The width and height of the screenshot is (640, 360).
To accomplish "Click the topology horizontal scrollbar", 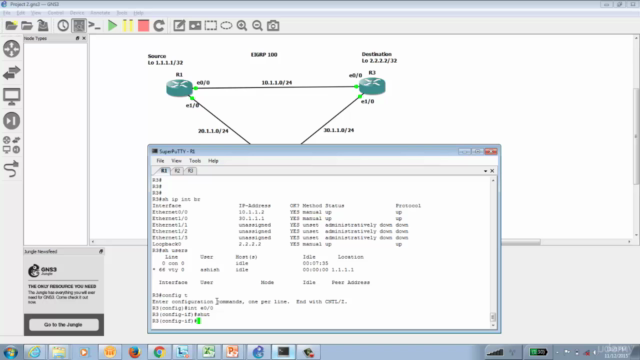I will tap(361, 242).
